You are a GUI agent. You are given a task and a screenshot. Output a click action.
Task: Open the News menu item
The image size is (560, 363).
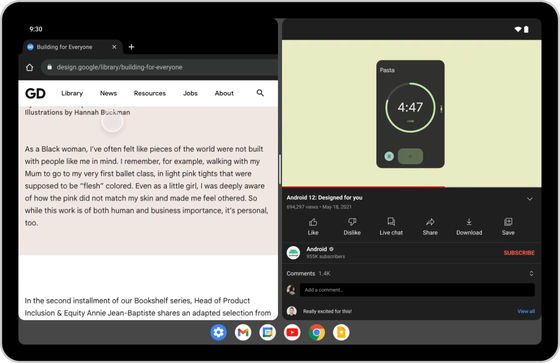[x=108, y=93]
